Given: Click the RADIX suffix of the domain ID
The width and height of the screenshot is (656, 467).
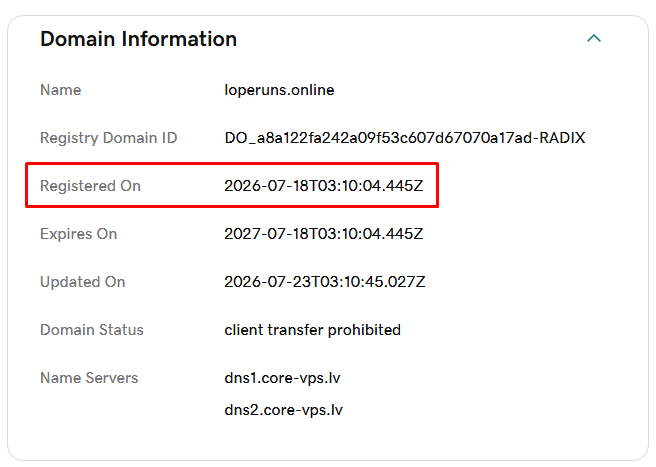Looking at the screenshot, I should click(562, 138).
